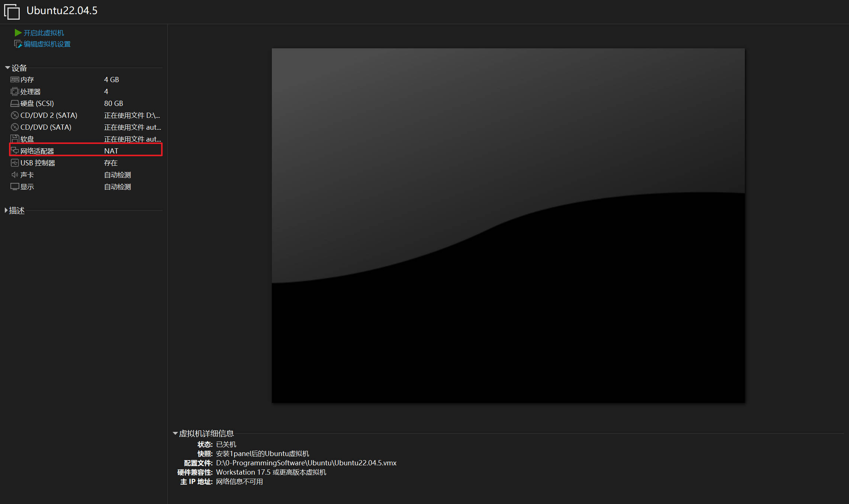The image size is (849, 504).
Task: Open the 编辑虚拟机设置 link
Action: [47, 44]
